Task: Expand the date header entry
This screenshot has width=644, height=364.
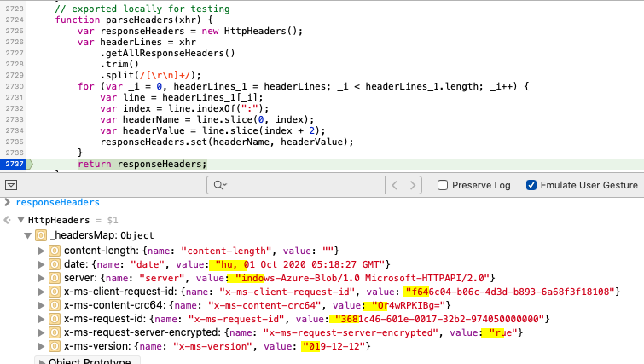Action: [x=41, y=264]
